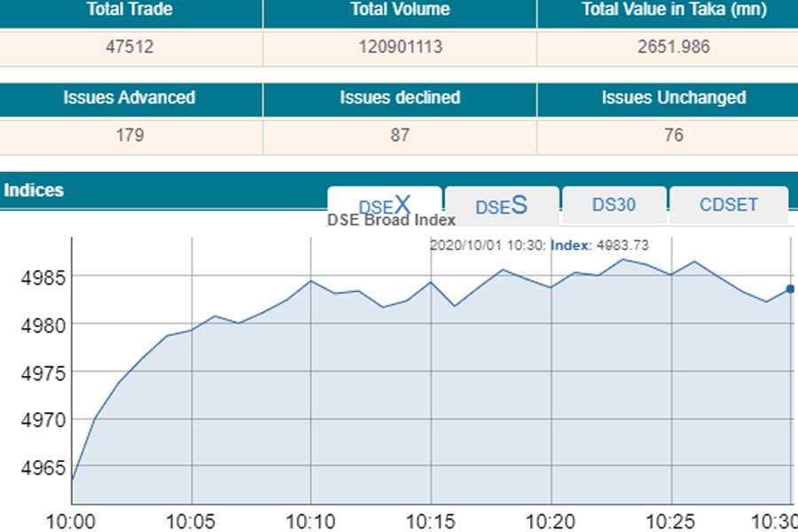The width and height of the screenshot is (798, 532).
Task: Click the Total Volume header cell
Action: tap(399, 11)
